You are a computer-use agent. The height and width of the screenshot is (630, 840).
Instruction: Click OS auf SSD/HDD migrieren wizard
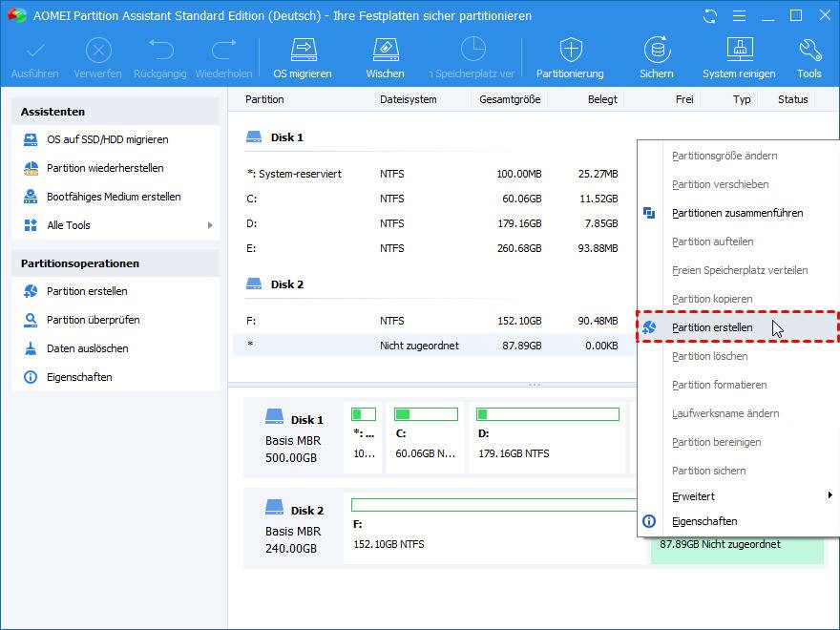point(107,139)
